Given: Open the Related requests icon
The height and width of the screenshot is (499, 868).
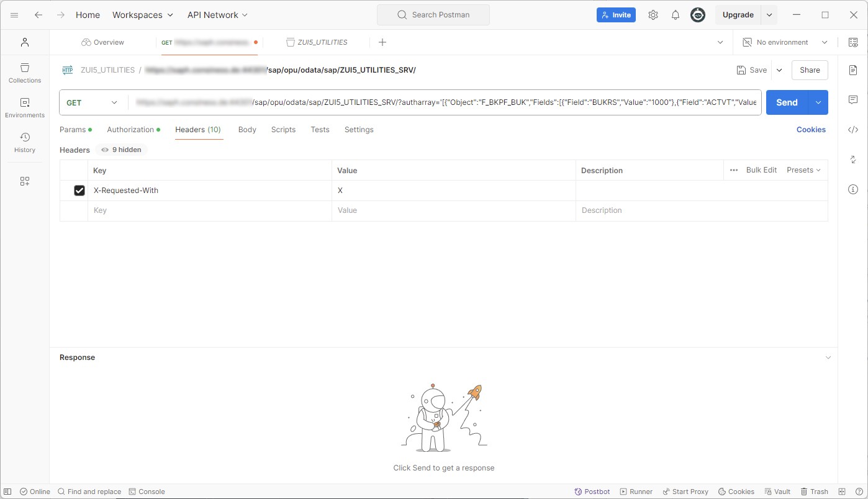Looking at the screenshot, I should coord(853,160).
